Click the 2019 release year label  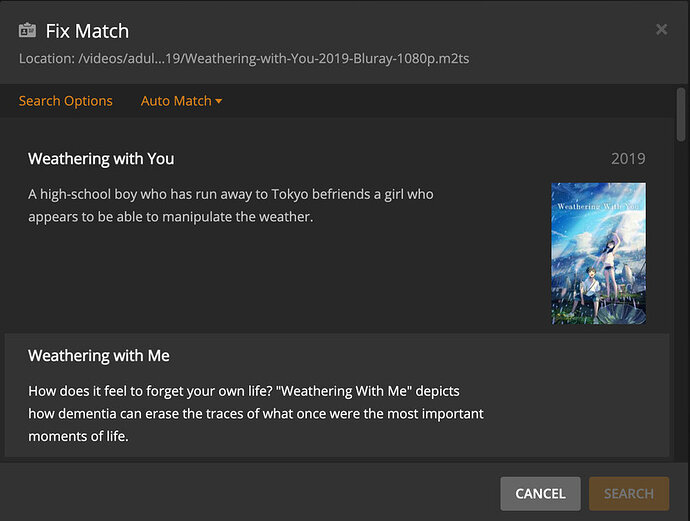coord(628,159)
